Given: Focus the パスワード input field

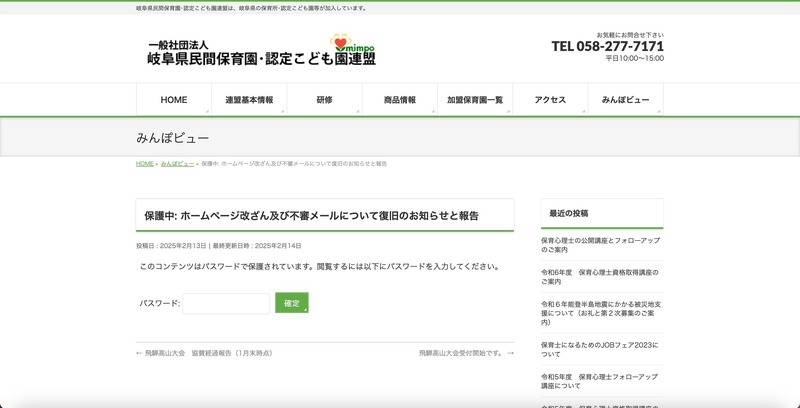Looking at the screenshot, I should click(226, 303).
